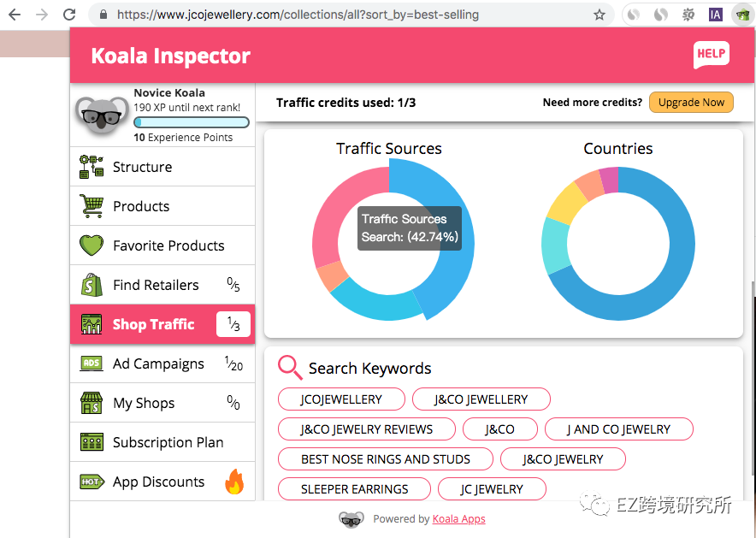
Task: Click the Products shopping cart icon
Action: (92, 206)
